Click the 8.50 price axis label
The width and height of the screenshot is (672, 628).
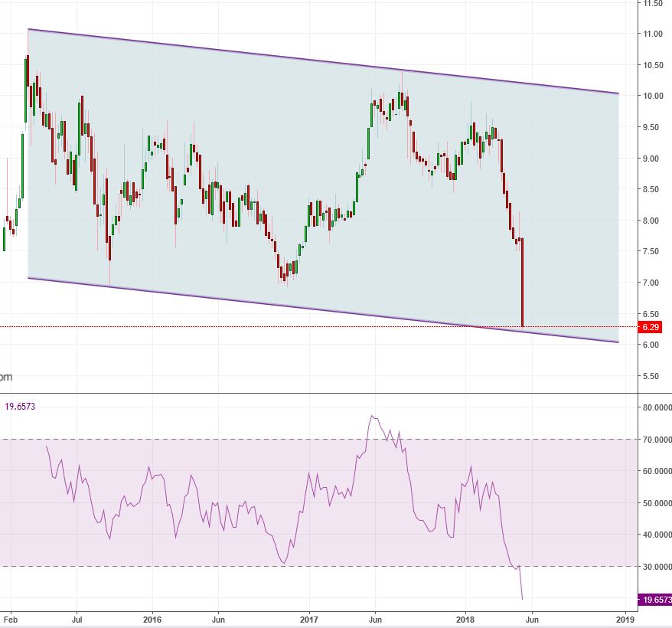click(651, 190)
